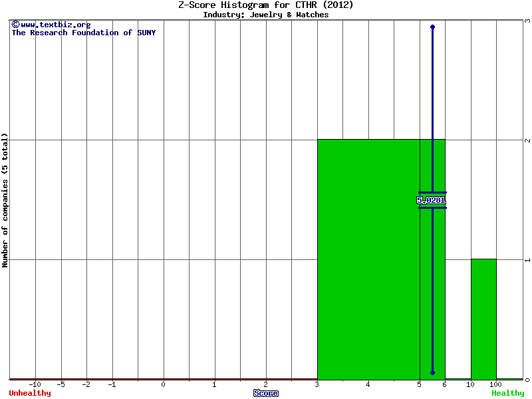Click the bottom dot of the blue marker line
The width and height of the screenshot is (532, 399).
coord(433,372)
